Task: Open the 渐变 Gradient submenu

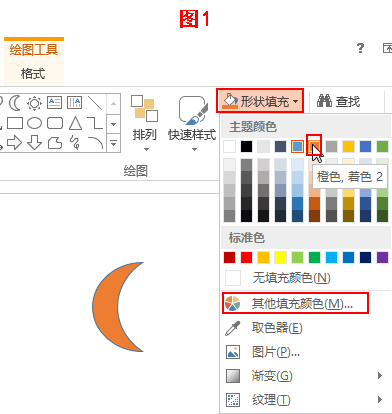Action: [x=271, y=376]
